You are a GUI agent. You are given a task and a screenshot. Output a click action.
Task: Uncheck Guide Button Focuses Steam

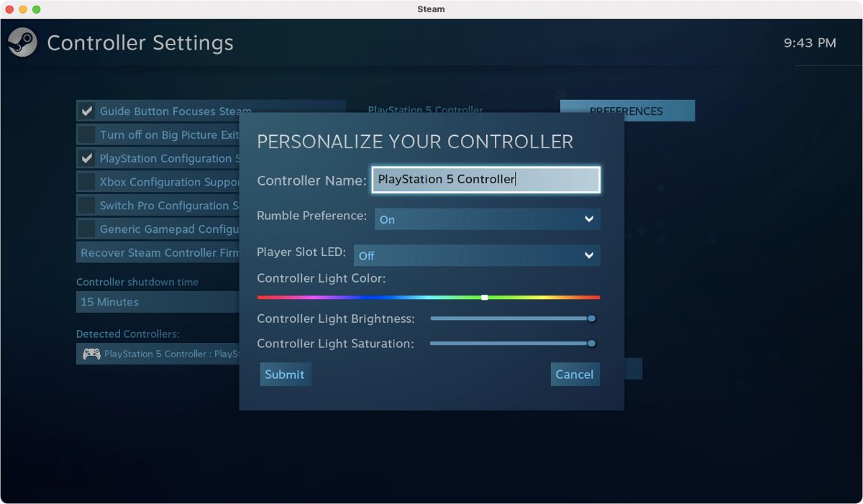coord(87,111)
